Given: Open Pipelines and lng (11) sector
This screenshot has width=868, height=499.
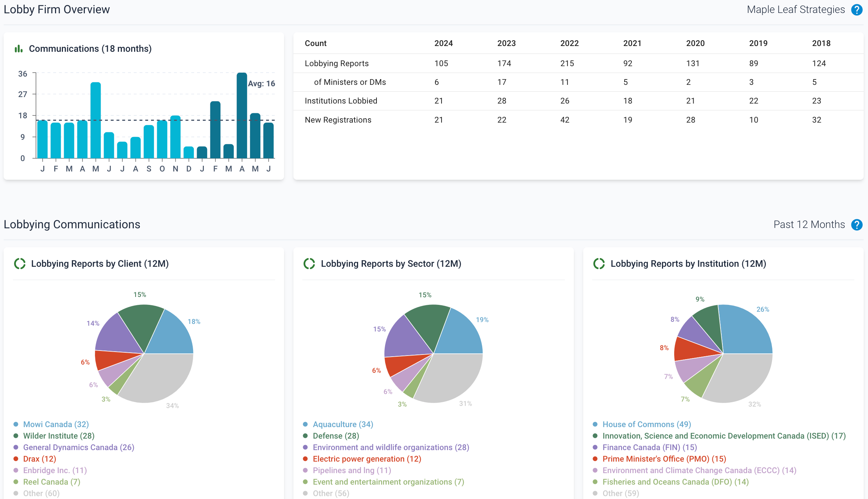Looking at the screenshot, I should [352, 470].
